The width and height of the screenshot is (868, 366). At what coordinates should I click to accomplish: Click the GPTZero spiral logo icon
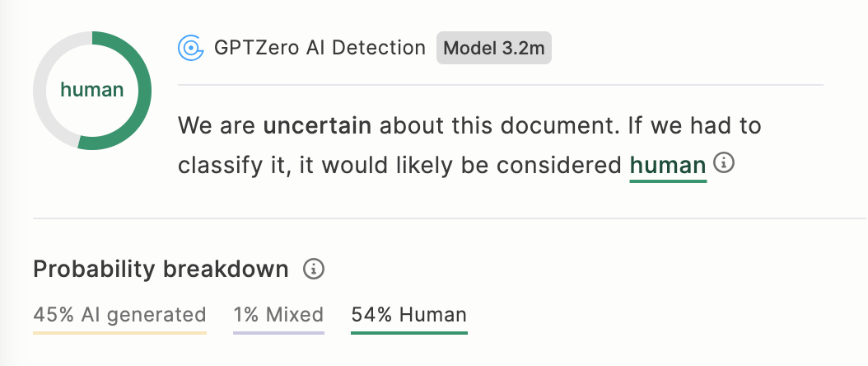(191, 48)
